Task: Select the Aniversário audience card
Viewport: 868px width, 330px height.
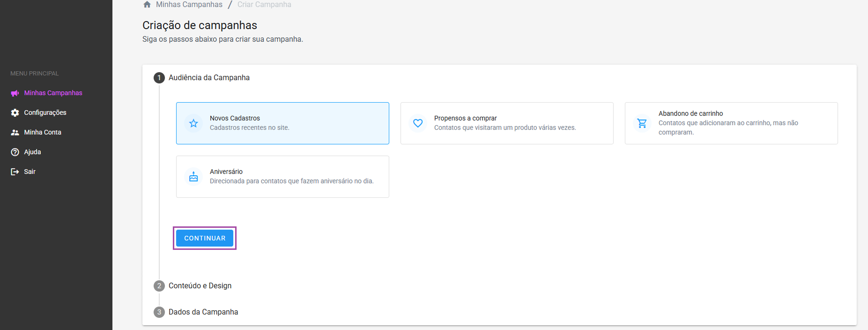Action: click(282, 177)
